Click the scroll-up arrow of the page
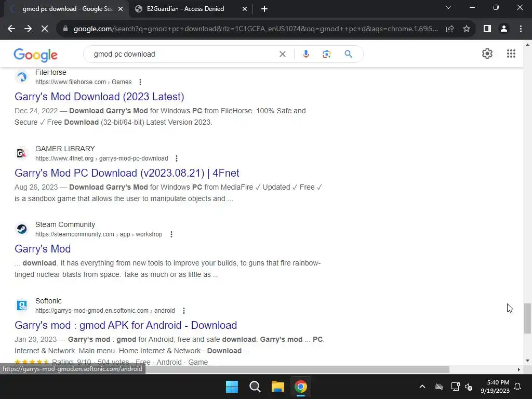This screenshot has height=399, width=532. (x=527, y=45)
